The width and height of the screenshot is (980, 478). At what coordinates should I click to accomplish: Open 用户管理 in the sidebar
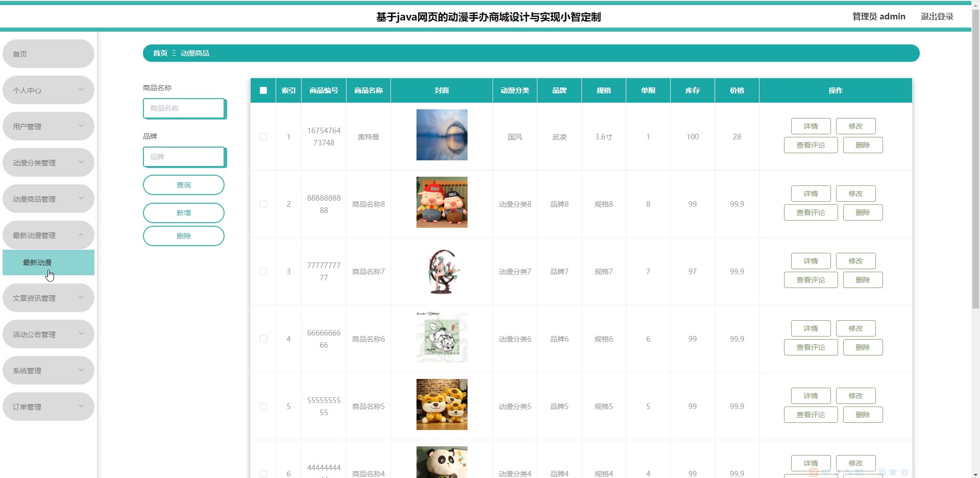point(48,126)
